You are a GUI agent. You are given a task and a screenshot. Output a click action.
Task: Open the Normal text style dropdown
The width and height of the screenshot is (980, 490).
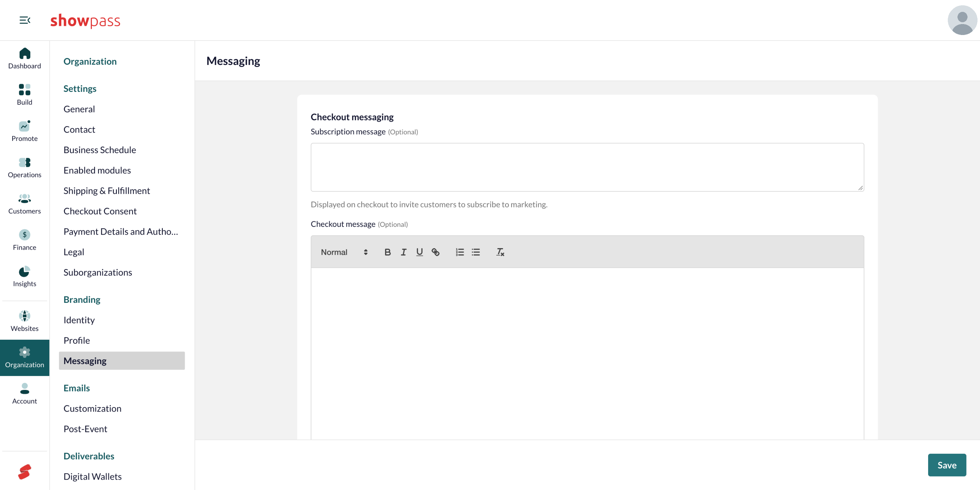coord(344,252)
